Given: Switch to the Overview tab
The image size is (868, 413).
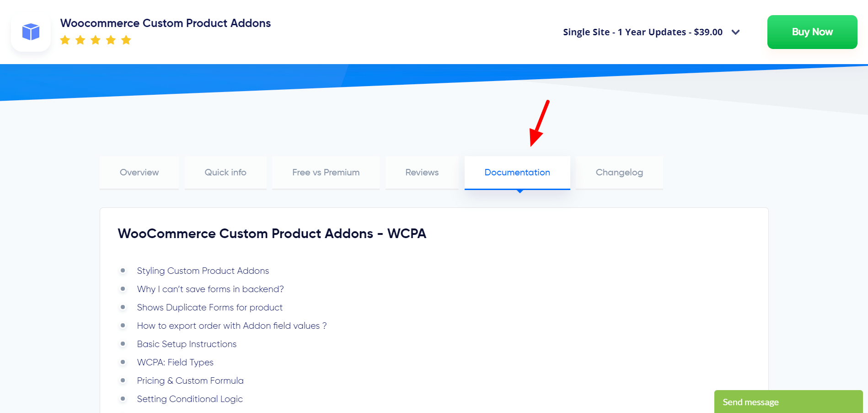Looking at the screenshot, I should coord(139,173).
